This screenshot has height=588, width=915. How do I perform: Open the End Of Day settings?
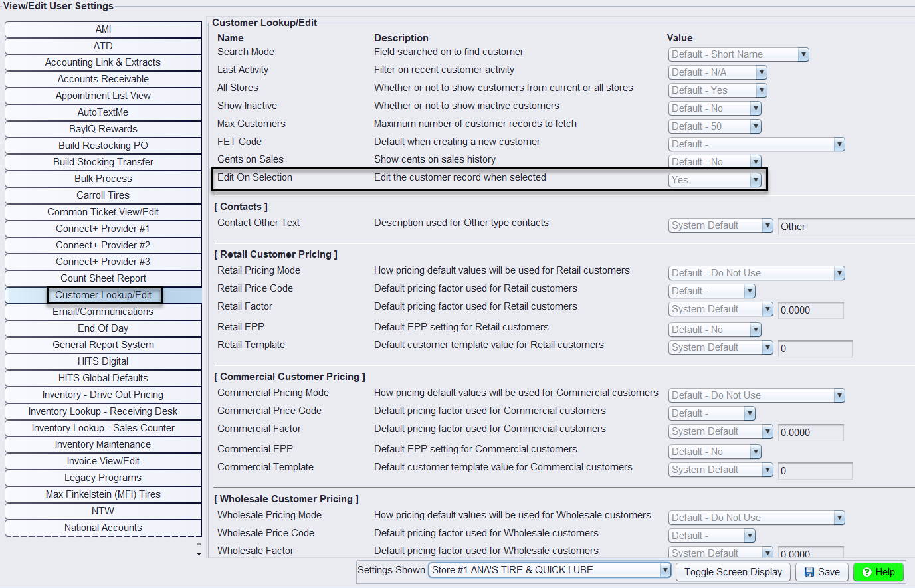(103, 328)
